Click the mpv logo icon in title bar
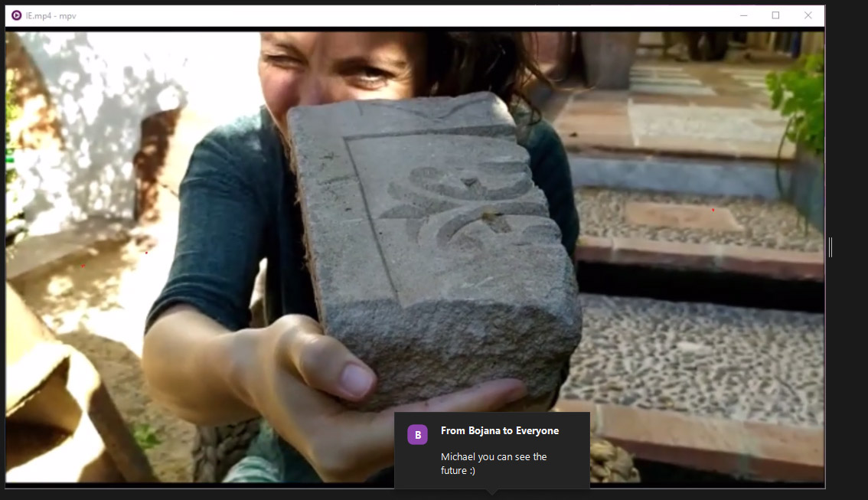Screen dimensions: 868x500 tap(16, 15)
